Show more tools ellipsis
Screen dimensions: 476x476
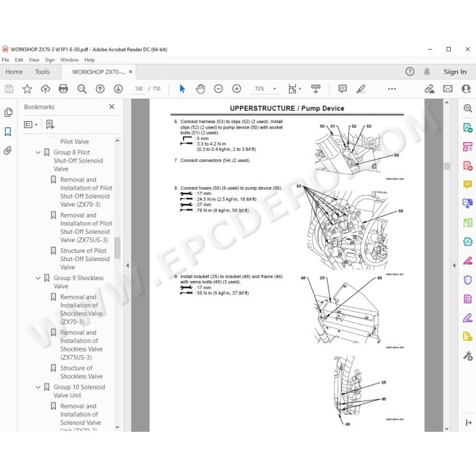pos(392,89)
